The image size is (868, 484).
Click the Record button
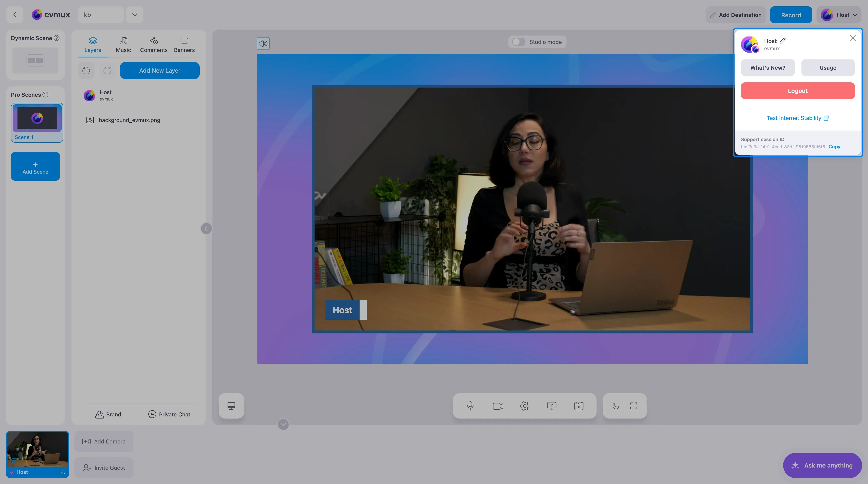click(x=791, y=15)
